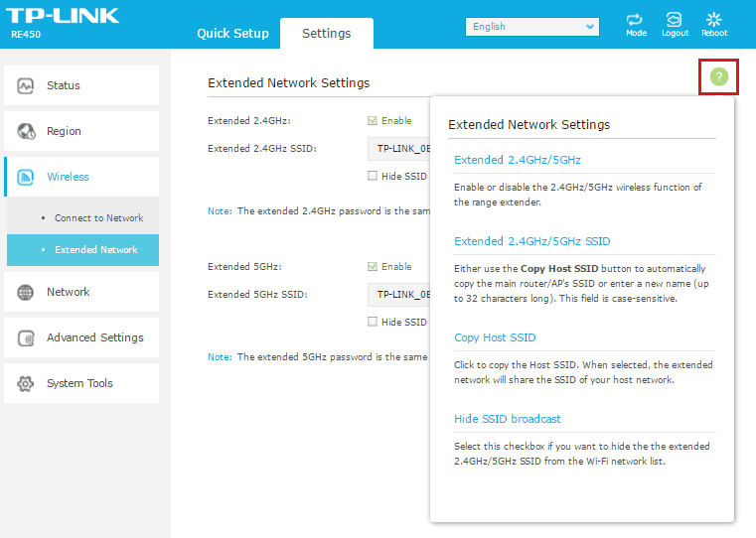Check Hide SSID under Extended 5GHz SSID
Image resolution: width=756 pixels, height=538 pixels.
point(373,322)
